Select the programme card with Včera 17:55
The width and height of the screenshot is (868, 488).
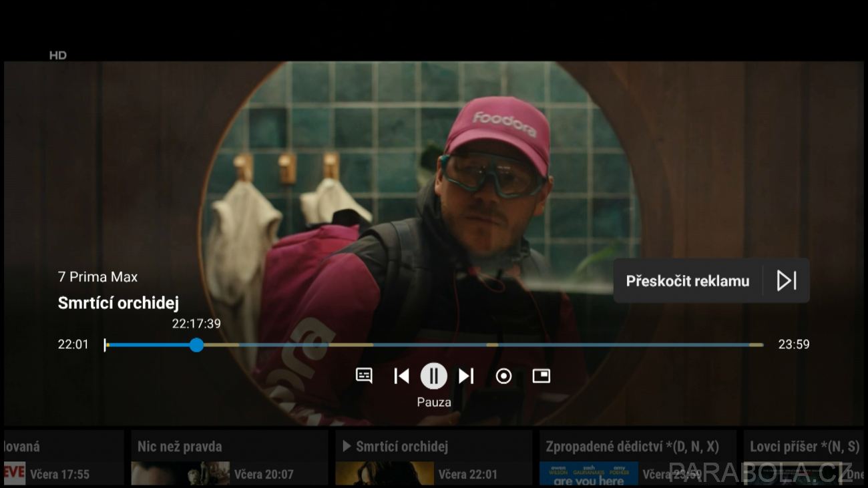click(64, 457)
